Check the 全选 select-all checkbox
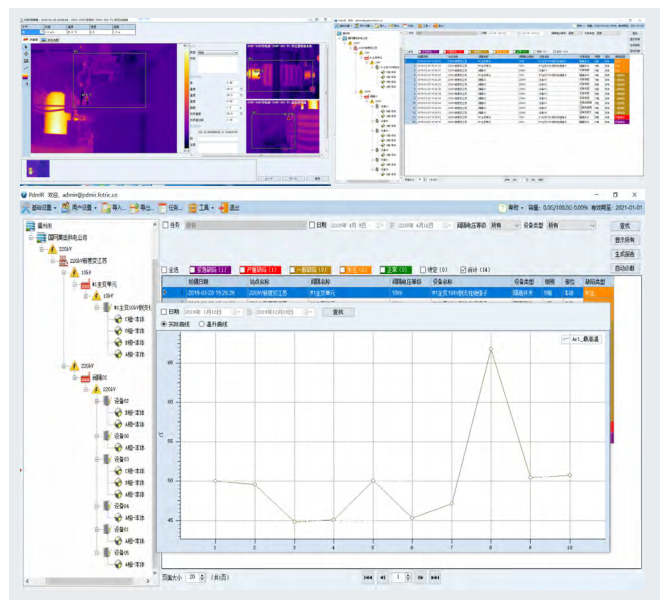Image resolution: width=668 pixels, height=607 pixels. click(165, 270)
